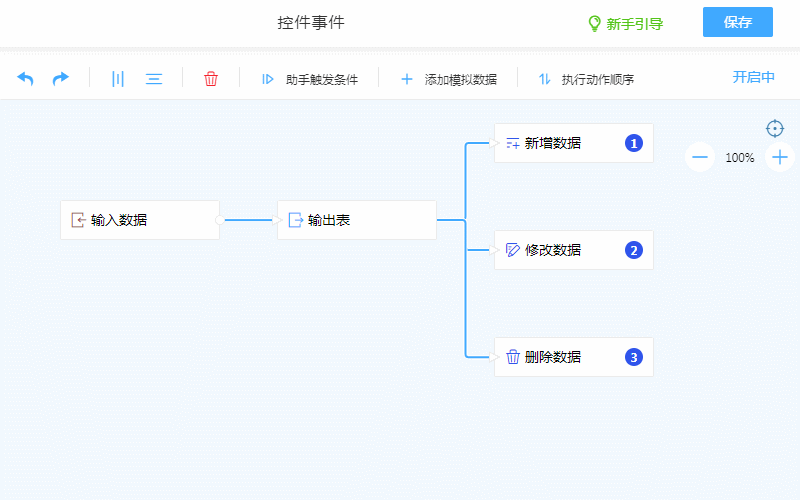The image size is (800, 500).
Task: Click the horizontal center align icon
Action: click(154, 79)
